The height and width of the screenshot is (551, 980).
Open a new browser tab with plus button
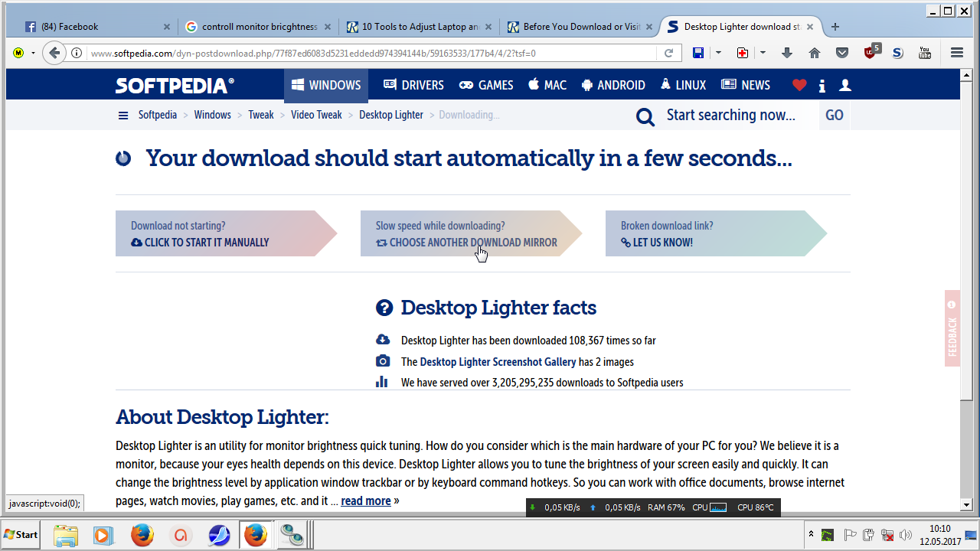click(835, 27)
